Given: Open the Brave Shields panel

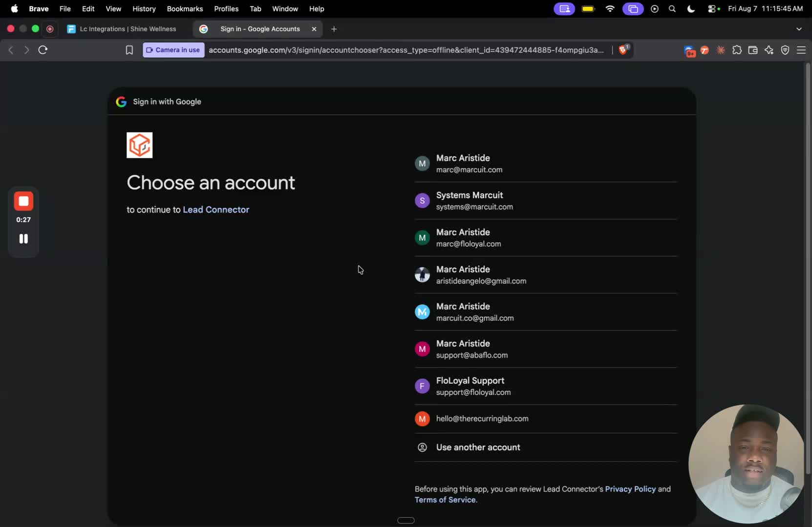Looking at the screenshot, I should (x=623, y=49).
